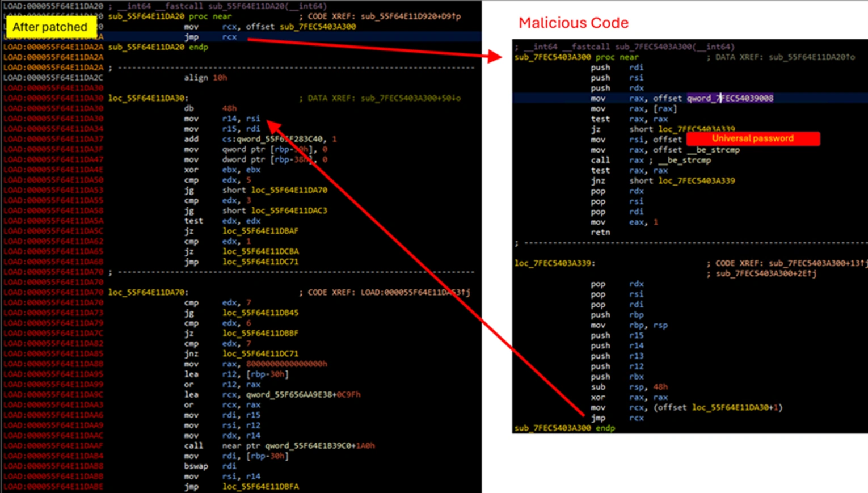
Task: Follow loc_55F64E11DBFA in the last jmp
Action: point(260,486)
